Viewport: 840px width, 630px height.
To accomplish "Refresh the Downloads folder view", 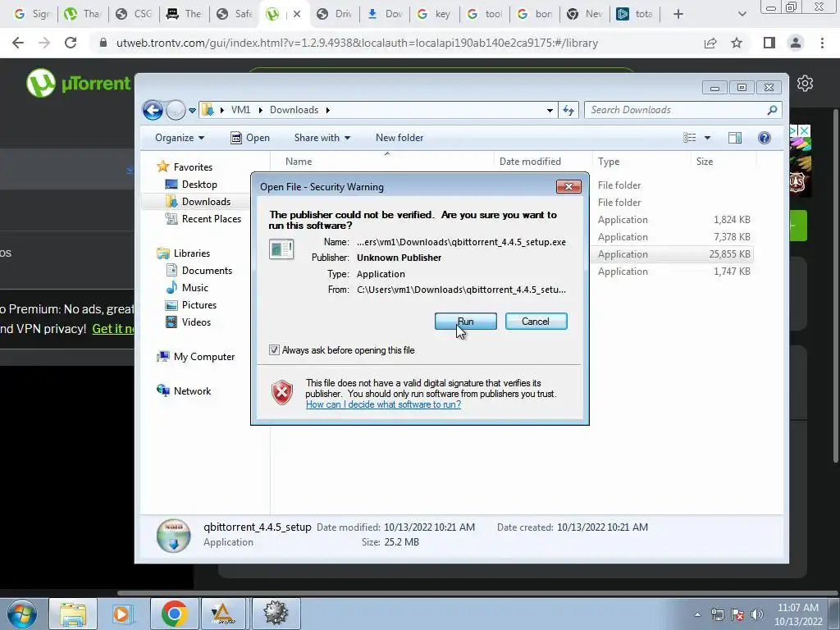I will 568,111.
